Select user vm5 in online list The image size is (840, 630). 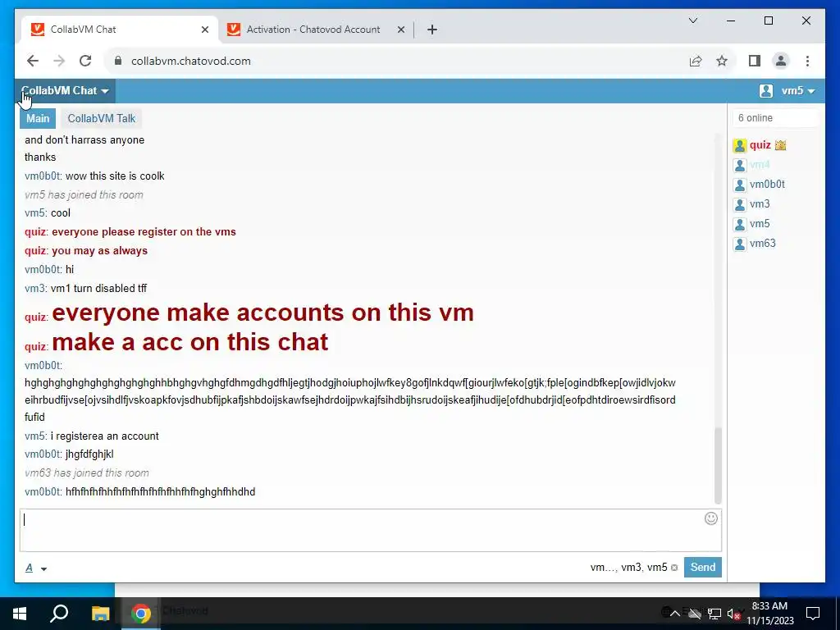click(x=760, y=224)
